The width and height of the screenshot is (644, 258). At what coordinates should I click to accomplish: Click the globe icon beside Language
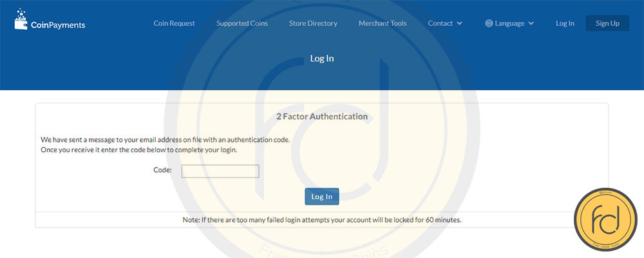coord(489,23)
